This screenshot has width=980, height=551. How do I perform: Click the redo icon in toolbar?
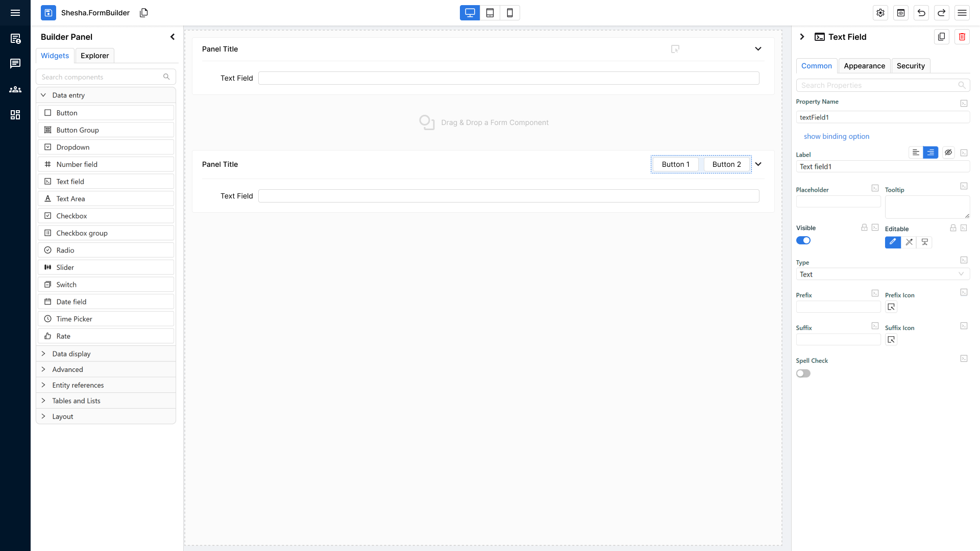click(x=942, y=13)
